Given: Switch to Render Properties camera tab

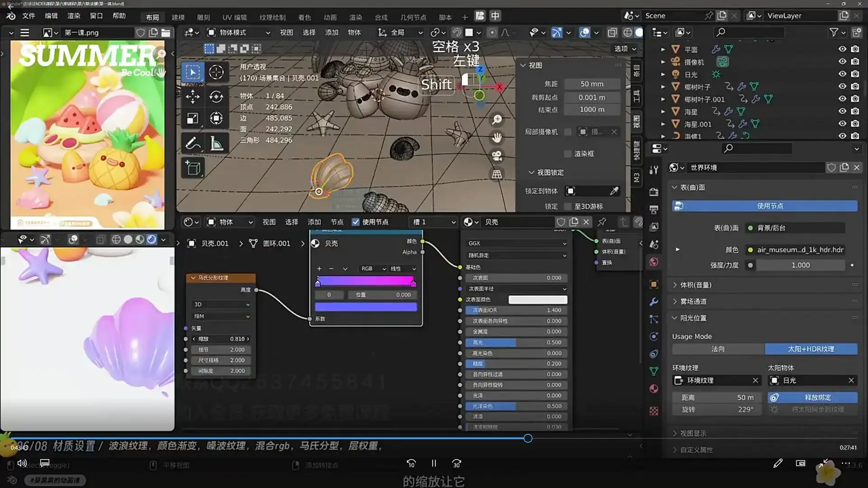Looking at the screenshot, I should (x=654, y=191).
